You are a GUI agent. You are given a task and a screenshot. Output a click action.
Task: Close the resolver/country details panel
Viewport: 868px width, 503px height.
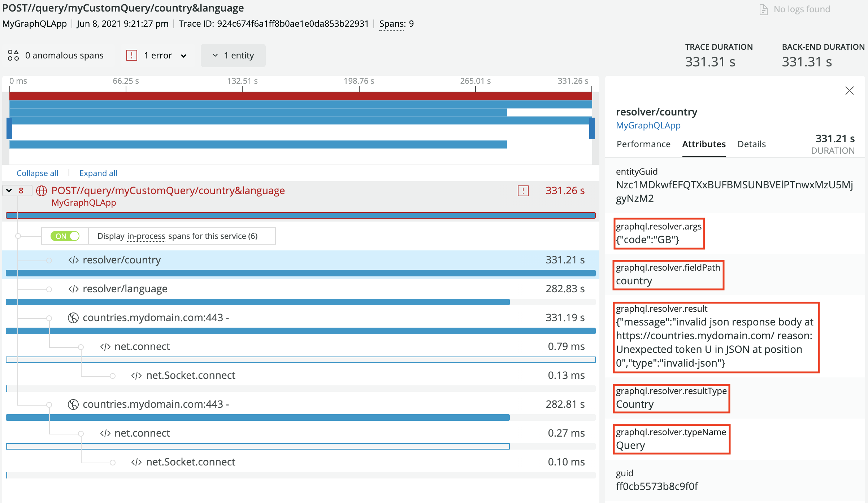click(849, 91)
